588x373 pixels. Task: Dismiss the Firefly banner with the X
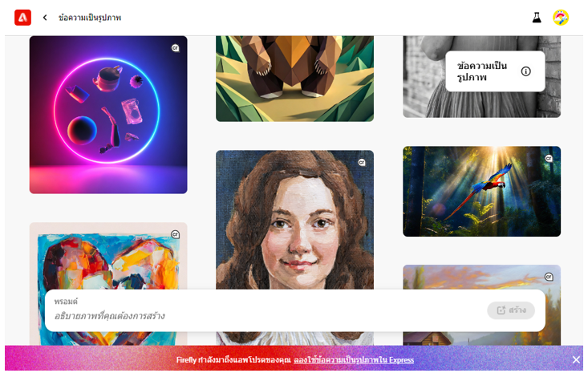coord(576,360)
